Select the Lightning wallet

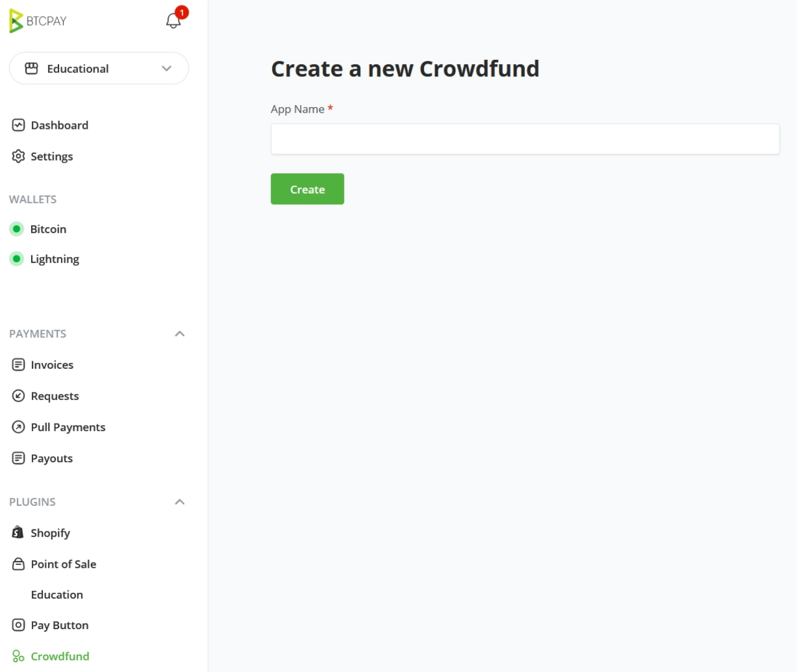[x=54, y=259]
